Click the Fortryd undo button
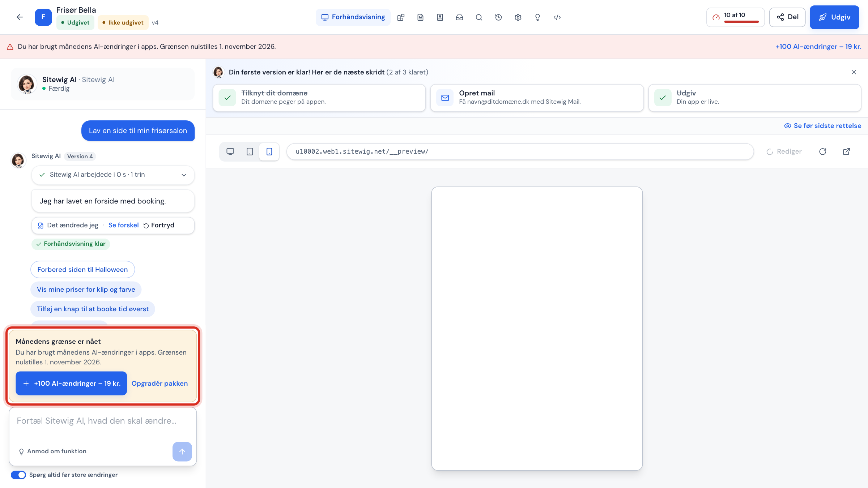This screenshot has width=868, height=488. 159,225
